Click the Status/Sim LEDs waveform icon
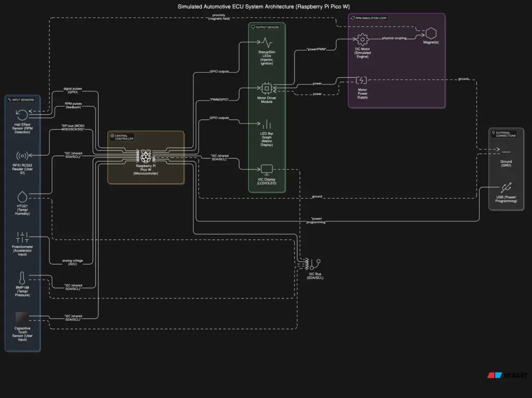The height and width of the screenshot is (398, 532). (x=267, y=43)
